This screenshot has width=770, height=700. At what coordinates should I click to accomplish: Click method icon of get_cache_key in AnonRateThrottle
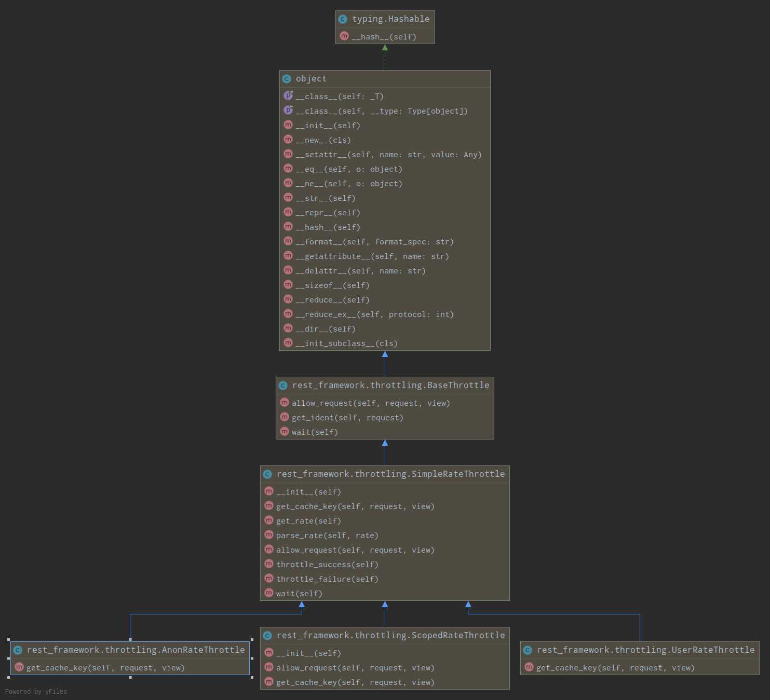click(x=19, y=667)
